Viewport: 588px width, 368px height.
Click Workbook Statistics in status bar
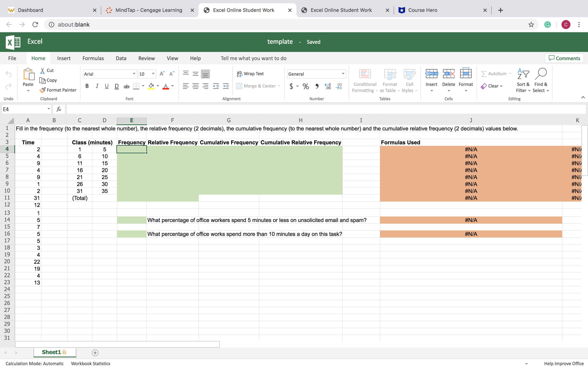click(x=90, y=363)
